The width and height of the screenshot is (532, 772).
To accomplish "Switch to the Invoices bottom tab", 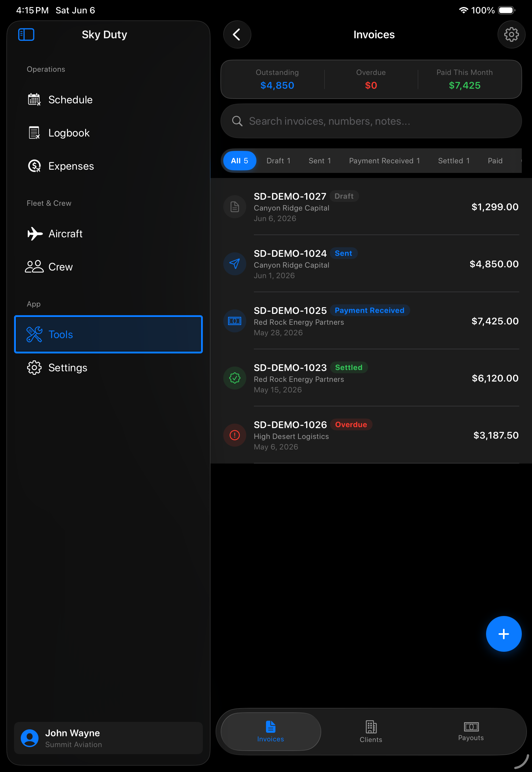I will pos(270,731).
